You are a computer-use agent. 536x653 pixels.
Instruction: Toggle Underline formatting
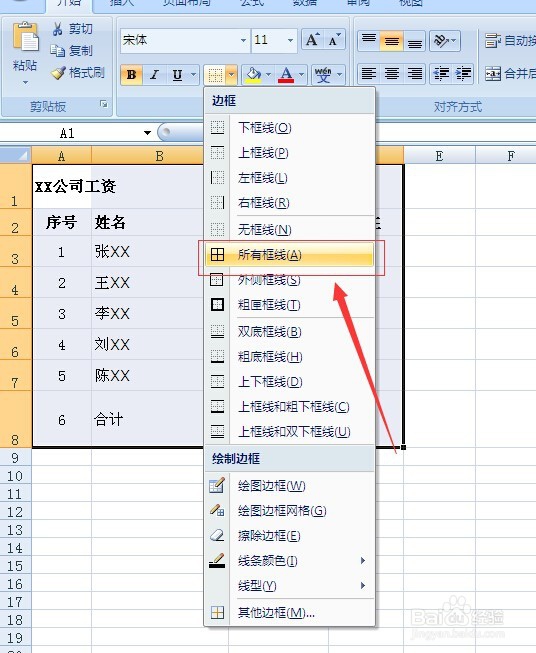pyautogui.click(x=177, y=75)
